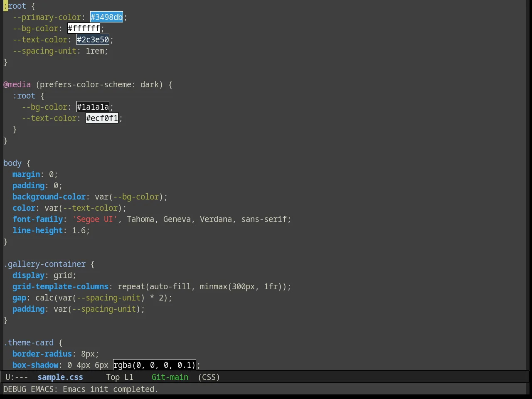This screenshot has height=399, width=532.
Task: Click the #ecf0f1 dark text-color value
Action: tap(102, 118)
